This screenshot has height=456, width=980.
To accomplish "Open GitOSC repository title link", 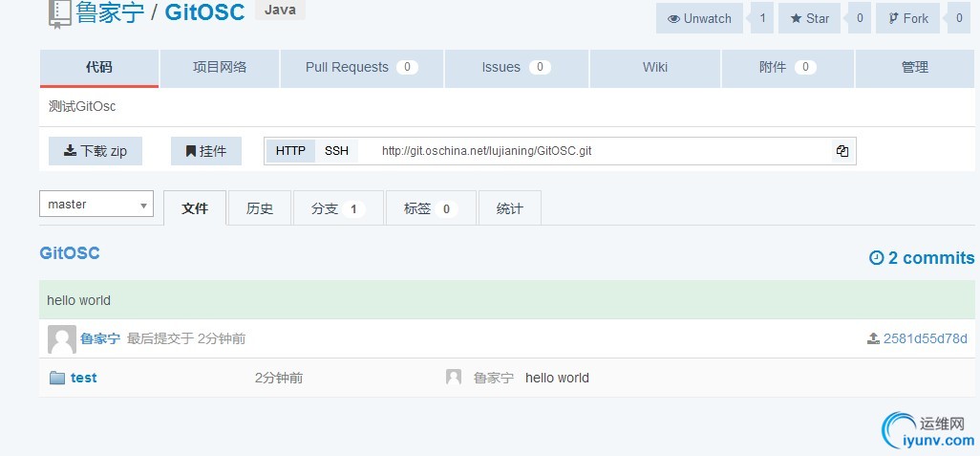I will (x=204, y=11).
